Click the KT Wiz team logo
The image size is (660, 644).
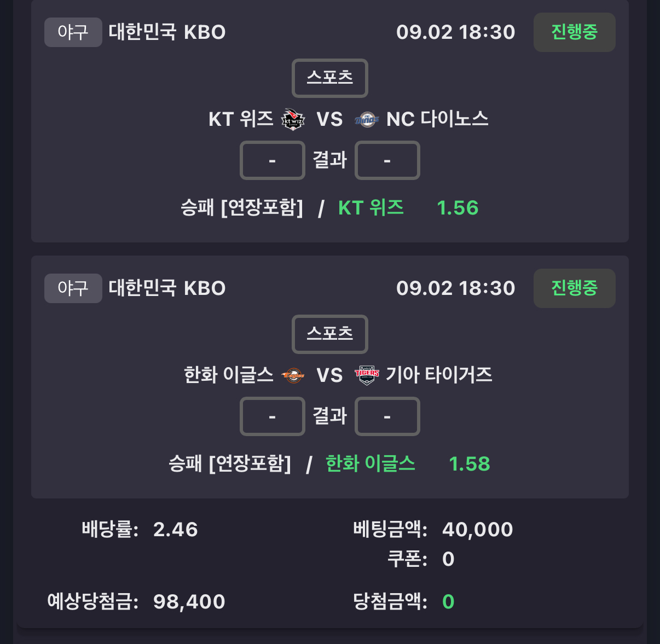(x=293, y=119)
